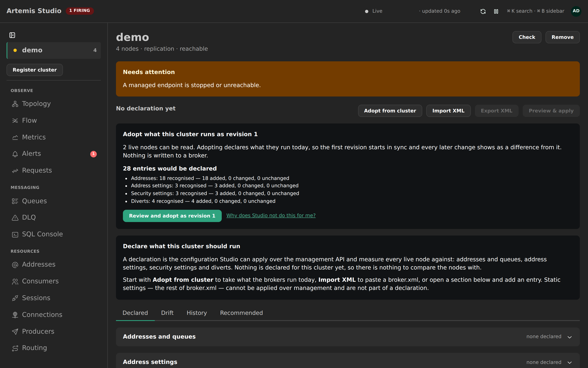Screen dimensions: 588x368
Task: Click the Check button
Action: [527, 37]
